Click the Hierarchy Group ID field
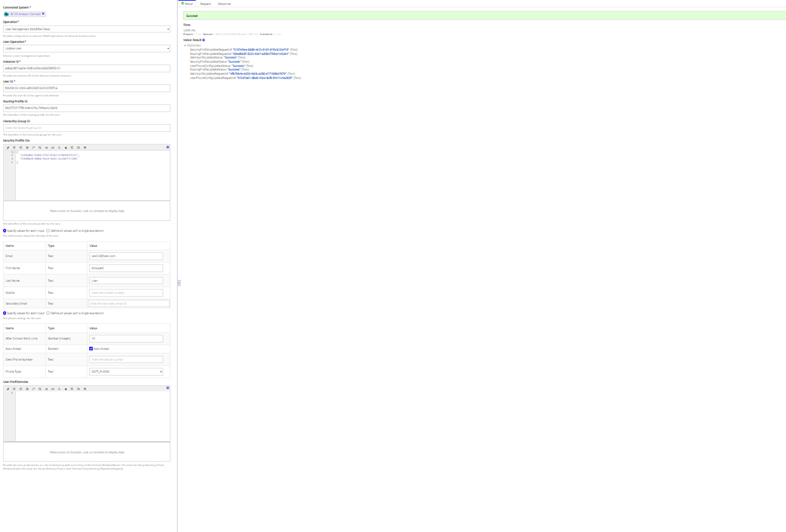786x532 pixels. (87, 128)
